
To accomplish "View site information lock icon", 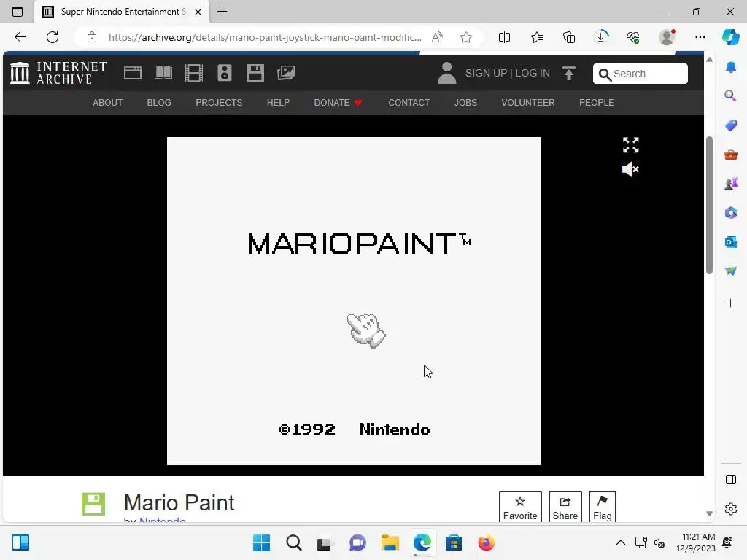I will [92, 37].
